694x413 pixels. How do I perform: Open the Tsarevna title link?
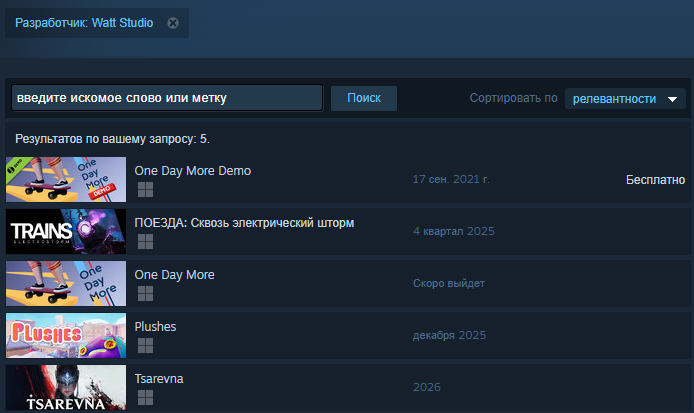point(159,379)
